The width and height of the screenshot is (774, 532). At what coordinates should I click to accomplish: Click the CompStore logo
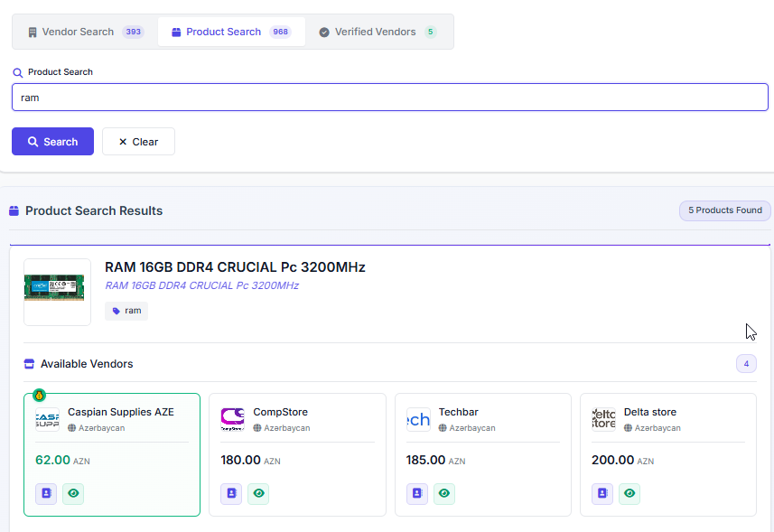pos(232,419)
